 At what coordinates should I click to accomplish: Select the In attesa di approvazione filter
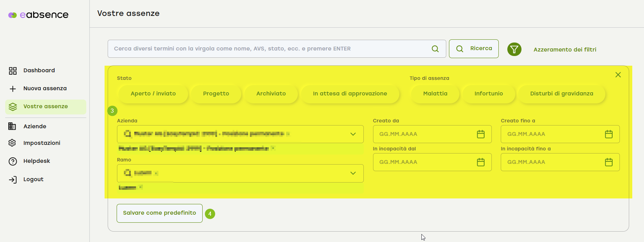point(350,94)
